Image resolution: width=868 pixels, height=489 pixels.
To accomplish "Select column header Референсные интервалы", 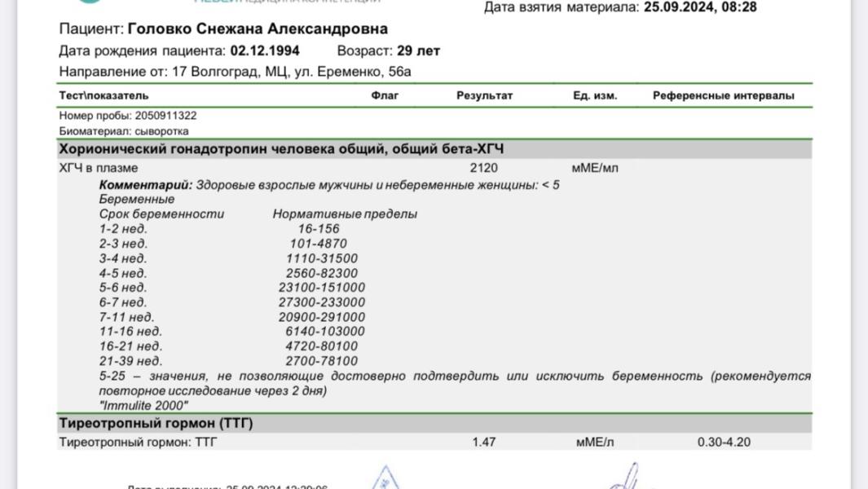I will coord(724,95).
